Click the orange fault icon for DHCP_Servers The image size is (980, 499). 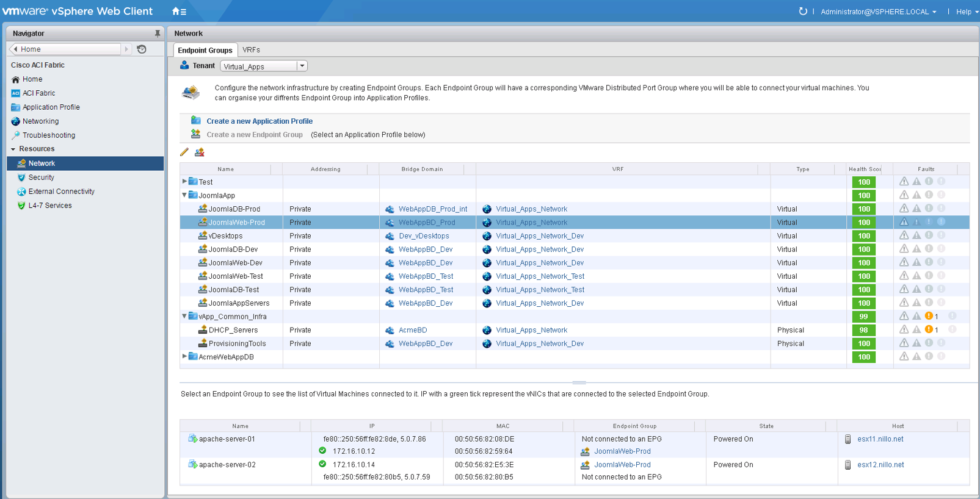(x=929, y=330)
